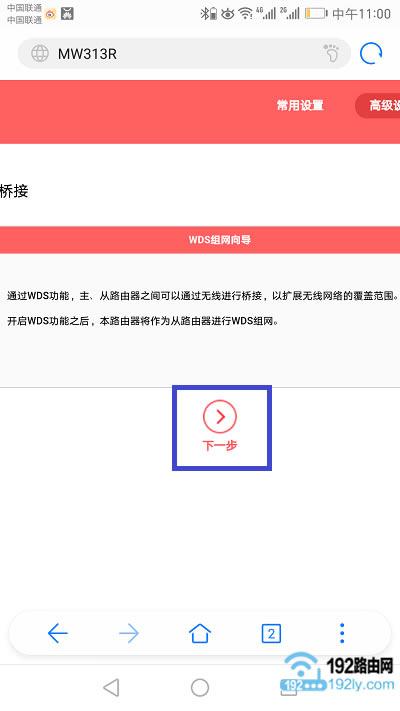
Task: Click the circled arrow next-step icon
Action: (220, 416)
